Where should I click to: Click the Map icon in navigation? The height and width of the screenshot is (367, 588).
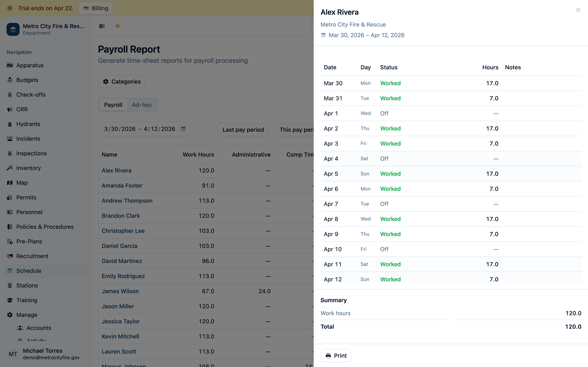10,183
